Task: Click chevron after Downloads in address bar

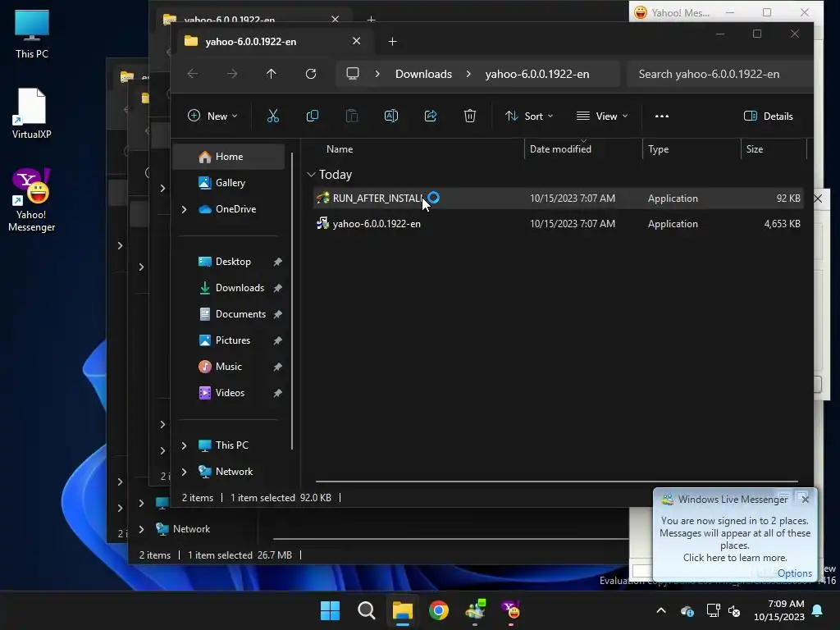Action: pyautogui.click(x=468, y=74)
